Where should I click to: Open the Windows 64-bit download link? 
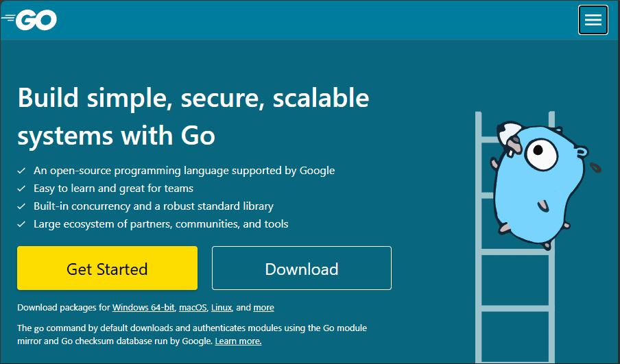[143, 308]
